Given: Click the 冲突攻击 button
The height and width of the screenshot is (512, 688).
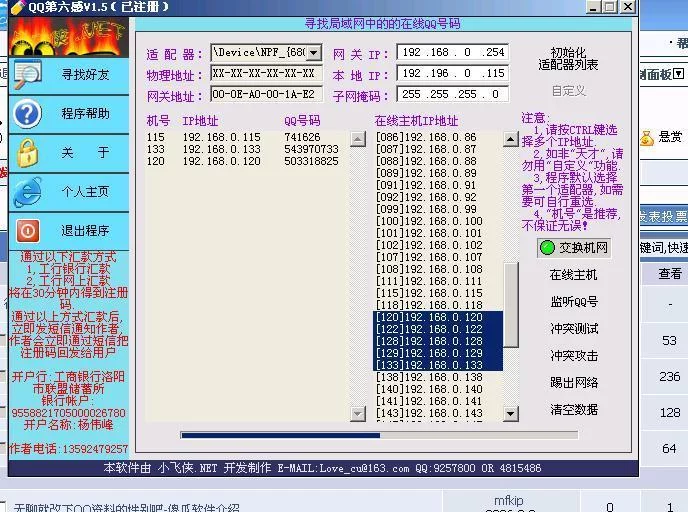Looking at the screenshot, I should [x=573, y=356].
